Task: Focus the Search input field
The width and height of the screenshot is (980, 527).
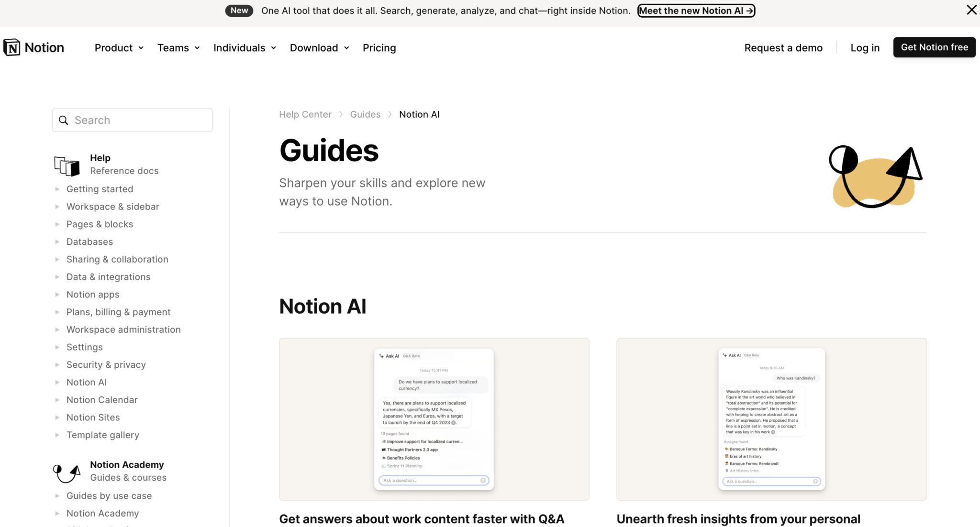Action: 132,120
